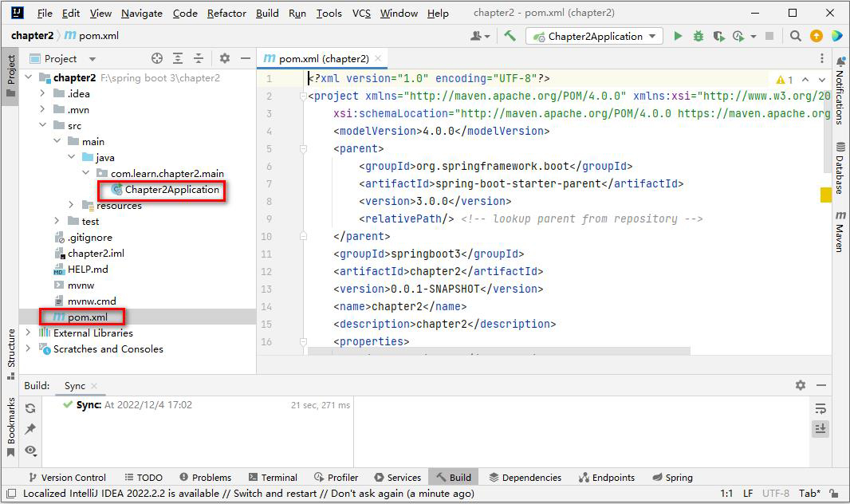This screenshot has height=504, width=850.
Task: Collapse the chapter2 root folder
Action: (x=29, y=77)
